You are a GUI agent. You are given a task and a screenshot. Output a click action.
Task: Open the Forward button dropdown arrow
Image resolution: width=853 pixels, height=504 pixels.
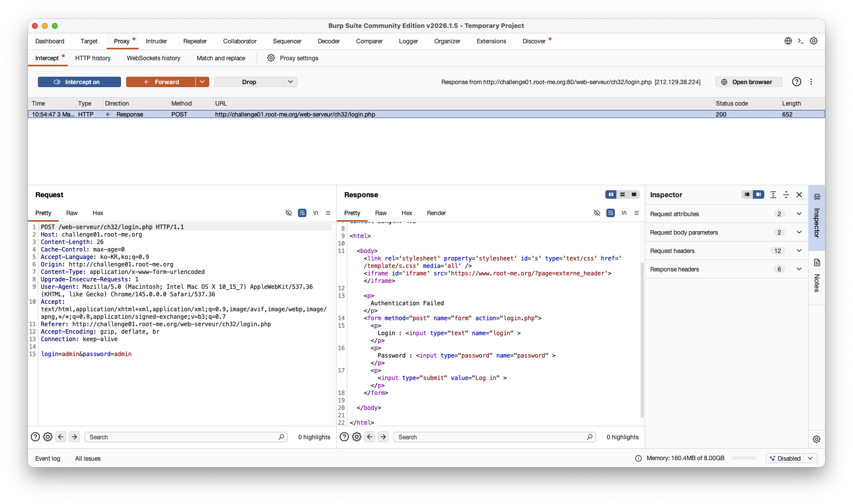202,82
